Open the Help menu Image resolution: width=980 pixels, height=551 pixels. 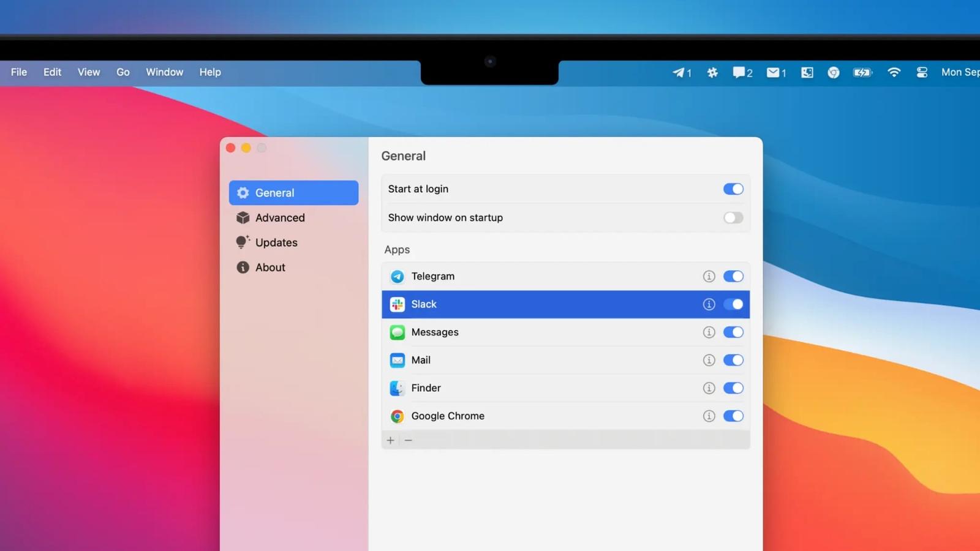click(210, 72)
